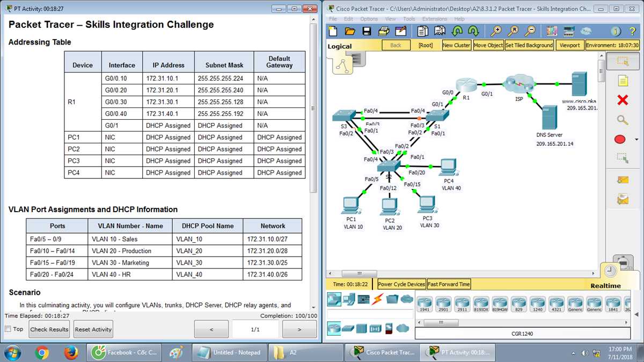Choose the Select tool in right sidebar
Image resolution: width=644 pixels, height=362 pixels.
pyautogui.click(x=622, y=62)
